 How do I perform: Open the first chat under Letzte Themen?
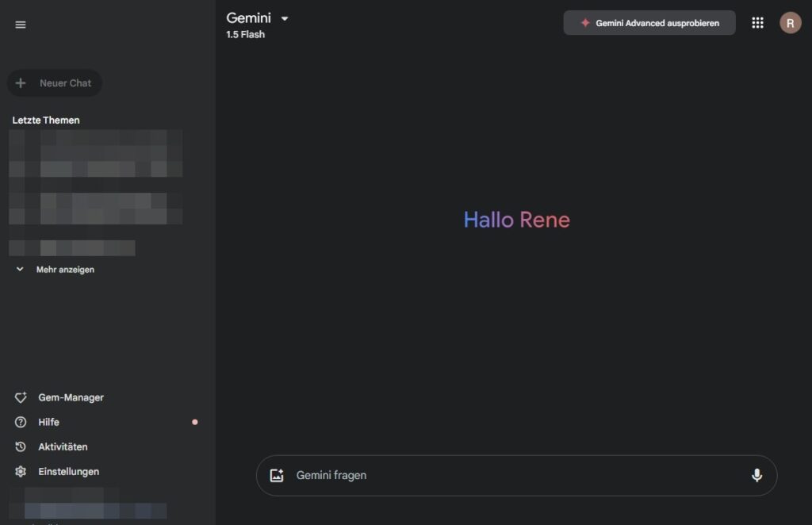[x=95, y=144]
